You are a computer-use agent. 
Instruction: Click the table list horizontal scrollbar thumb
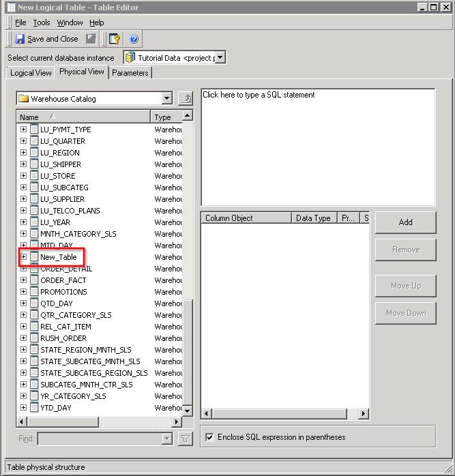click(x=63, y=421)
